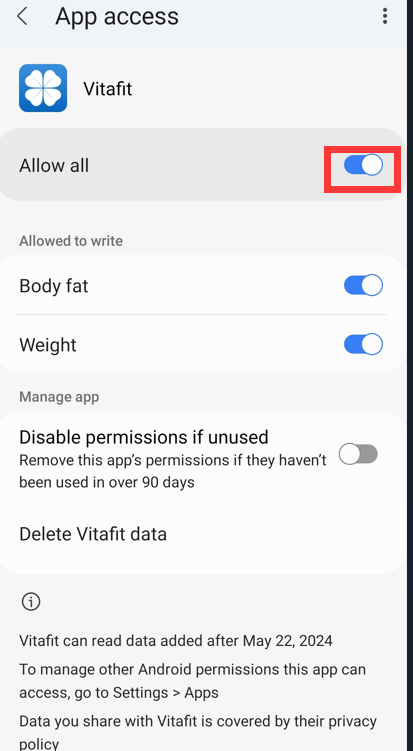The height and width of the screenshot is (751, 413).
Task: Tap the Vitafit clover app icon
Action: coord(43,88)
